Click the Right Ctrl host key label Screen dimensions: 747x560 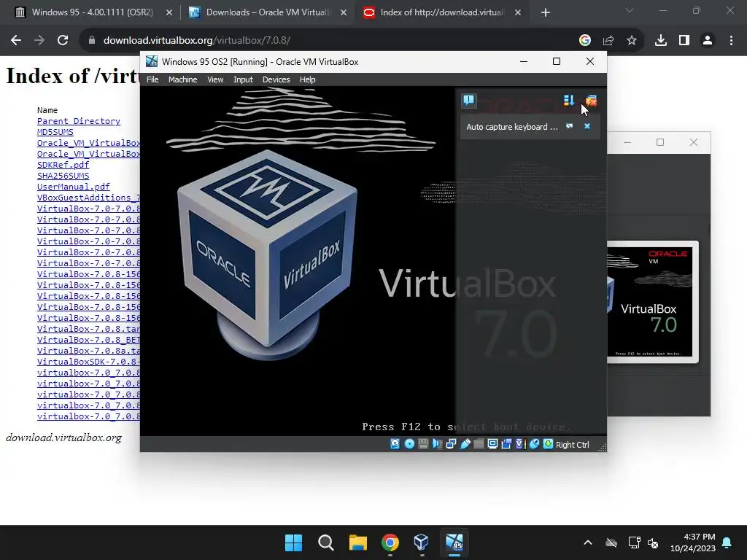572,444
